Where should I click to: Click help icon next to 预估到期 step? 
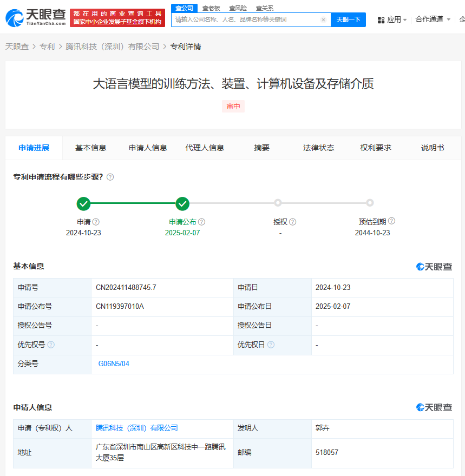click(392, 221)
